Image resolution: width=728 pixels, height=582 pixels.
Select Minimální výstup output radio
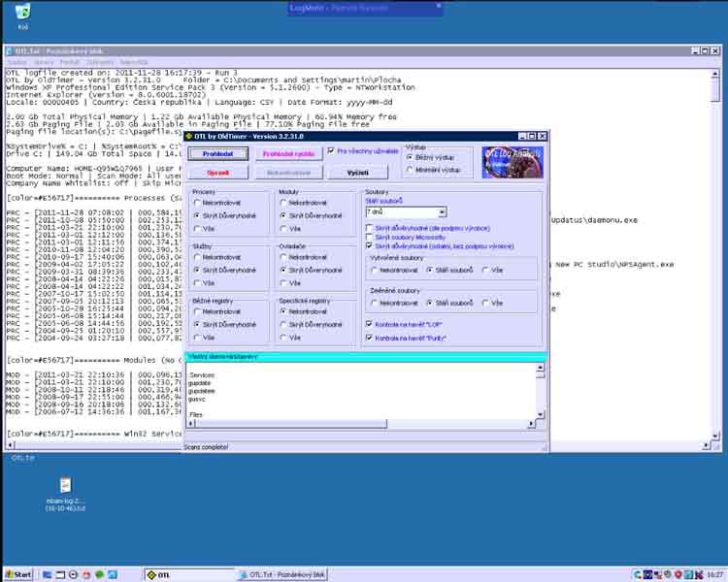[410, 170]
